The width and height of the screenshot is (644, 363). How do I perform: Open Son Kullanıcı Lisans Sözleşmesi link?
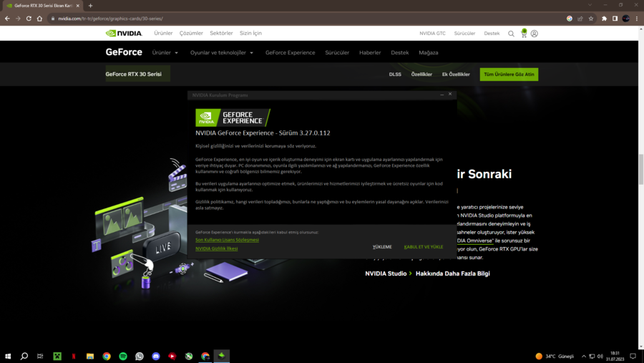[227, 240]
